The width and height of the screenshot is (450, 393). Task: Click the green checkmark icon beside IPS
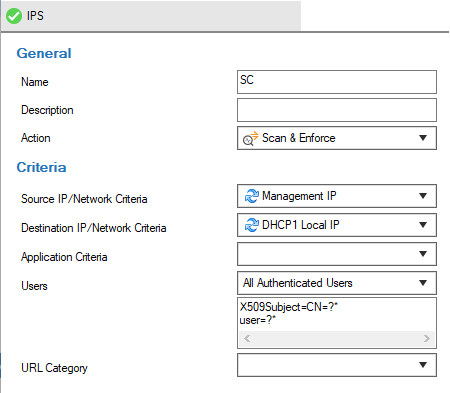(14, 16)
